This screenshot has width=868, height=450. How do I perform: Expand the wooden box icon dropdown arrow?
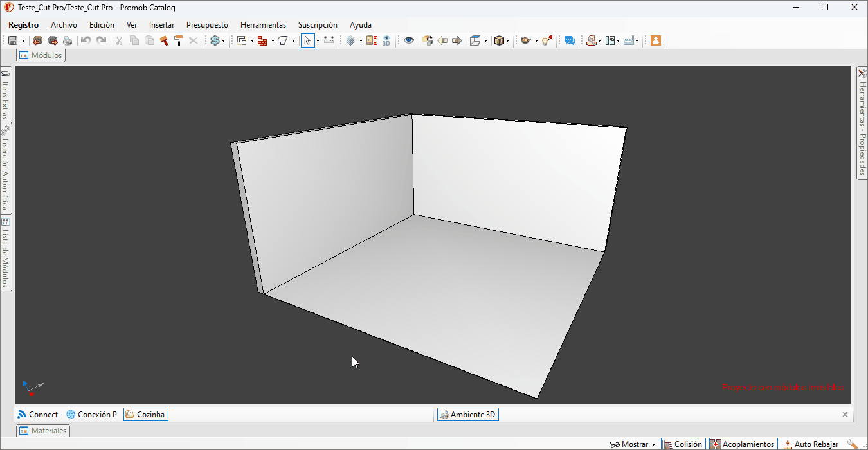[x=508, y=40]
